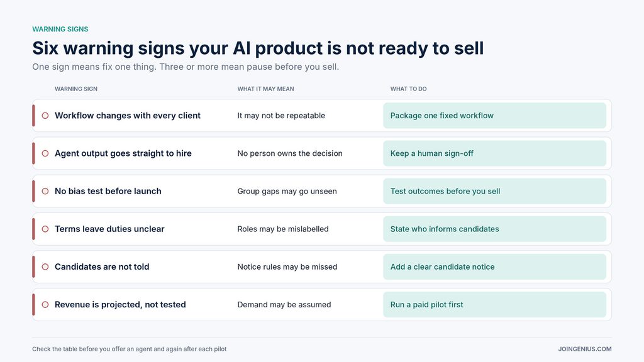Click the 'WHAT TO DO' column header
Screen dimensions: 644x362
point(408,89)
